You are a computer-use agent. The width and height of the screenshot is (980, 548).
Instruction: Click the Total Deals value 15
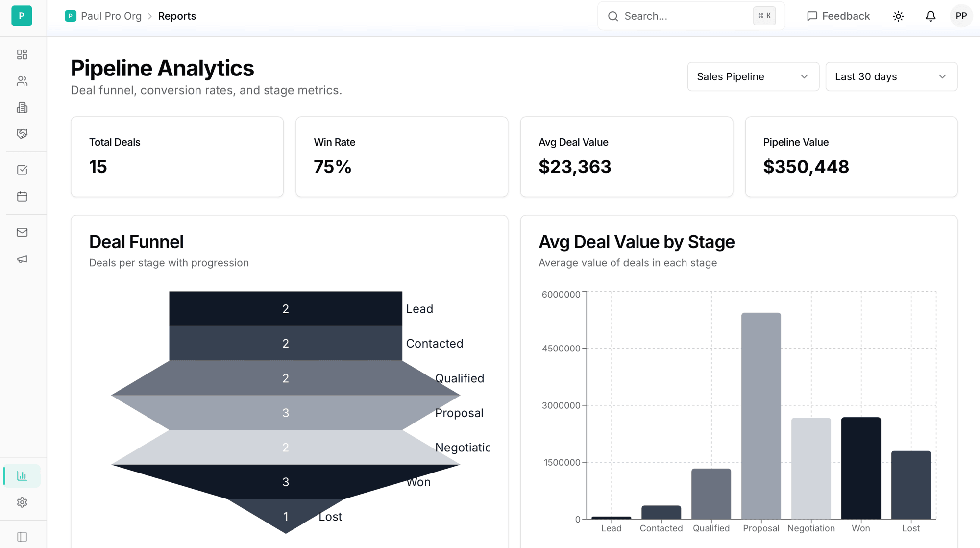coord(98,167)
